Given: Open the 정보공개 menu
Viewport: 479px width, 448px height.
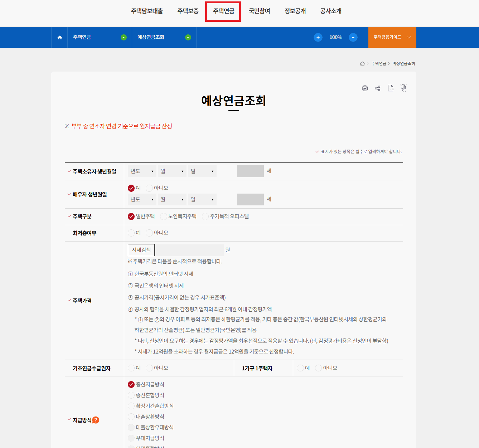Looking at the screenshot, I should 295,11.
